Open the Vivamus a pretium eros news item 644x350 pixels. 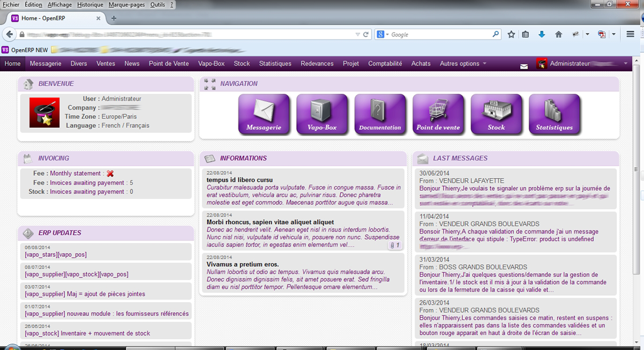coord(303,273)
